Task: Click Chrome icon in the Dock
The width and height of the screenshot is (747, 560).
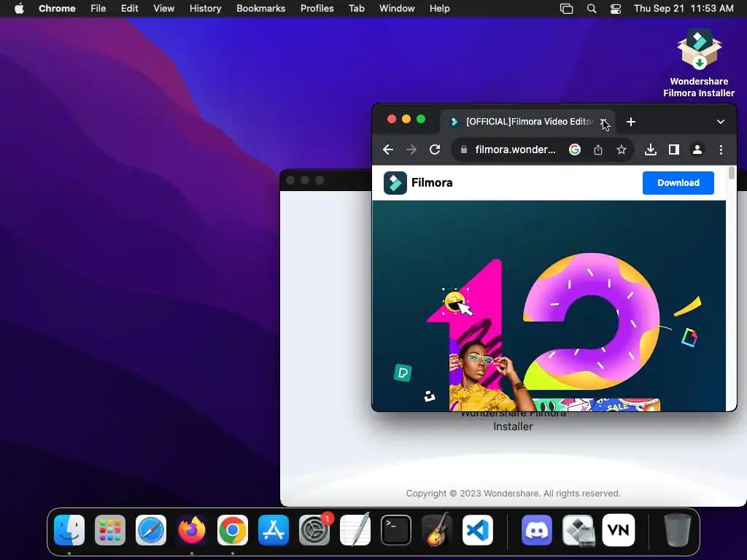Action: click(233, 530)
